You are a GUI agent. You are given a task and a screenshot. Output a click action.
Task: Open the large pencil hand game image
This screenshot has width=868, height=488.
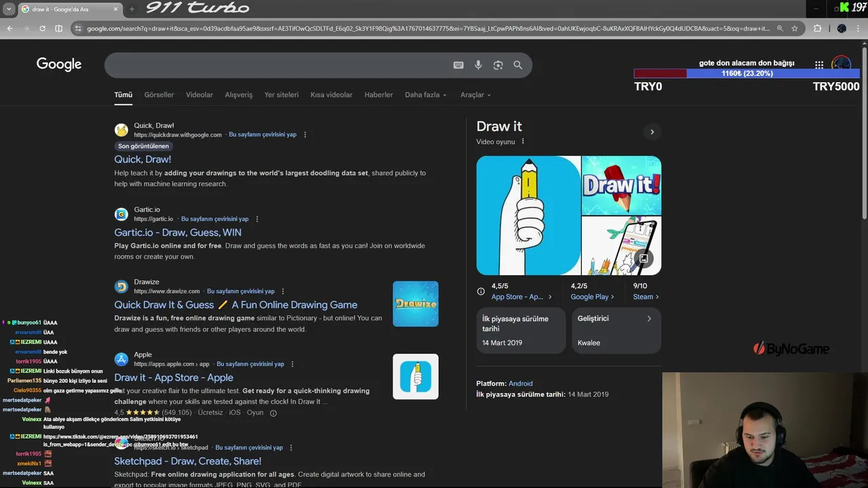pos(528,216)
